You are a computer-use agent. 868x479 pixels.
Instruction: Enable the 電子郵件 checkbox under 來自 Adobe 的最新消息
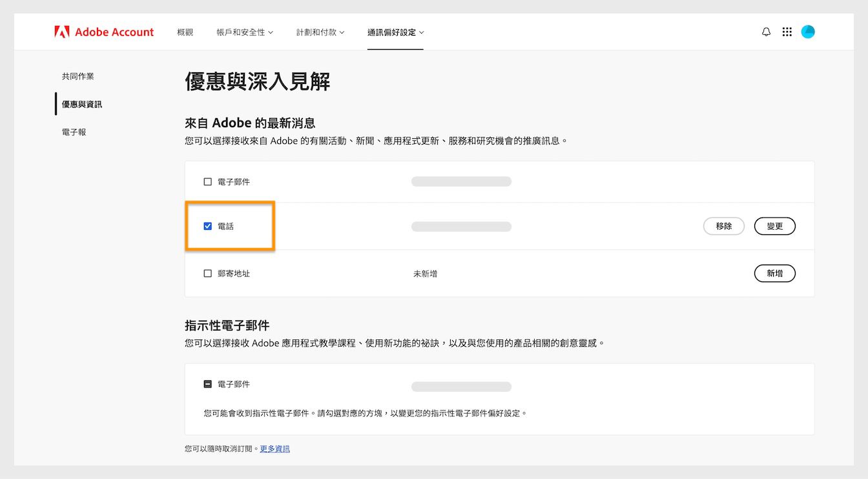pos(207,181)
